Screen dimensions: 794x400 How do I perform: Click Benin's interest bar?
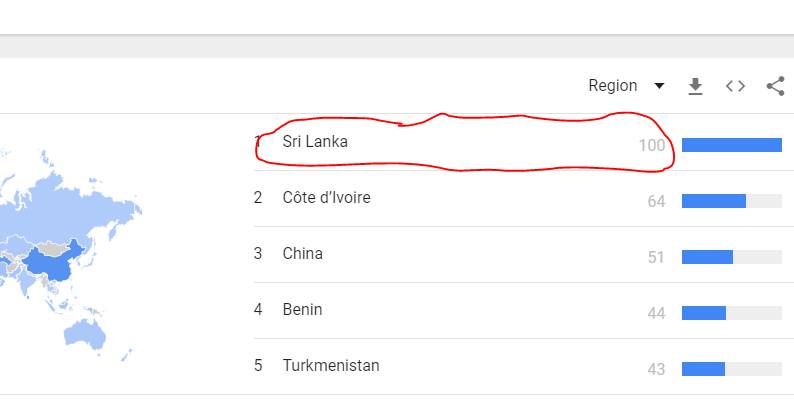click(x=731, y=313)
